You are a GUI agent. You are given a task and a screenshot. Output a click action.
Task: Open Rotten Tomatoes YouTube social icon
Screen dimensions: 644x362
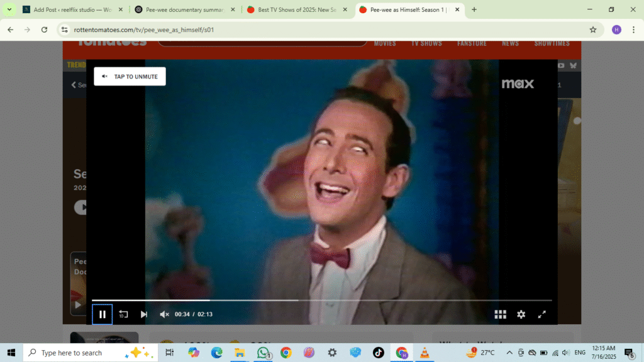[561, 65]
